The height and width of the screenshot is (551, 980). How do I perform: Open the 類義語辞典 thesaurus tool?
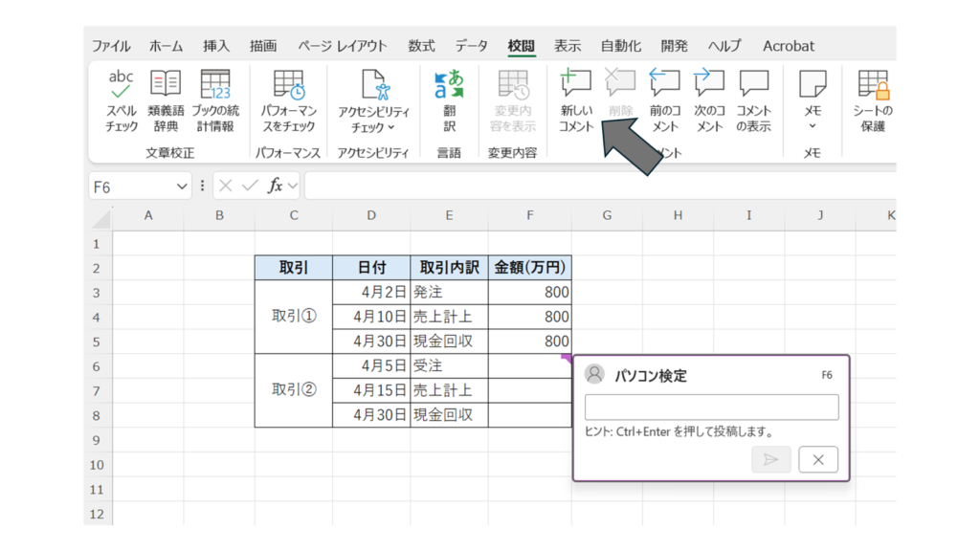pos(166,86)
